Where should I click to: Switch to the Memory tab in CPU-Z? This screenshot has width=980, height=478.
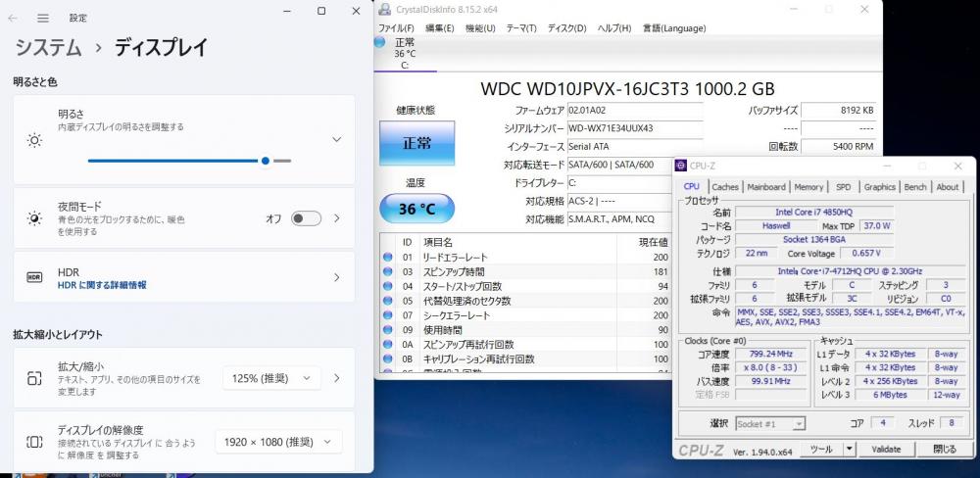(x=808, y=187)
